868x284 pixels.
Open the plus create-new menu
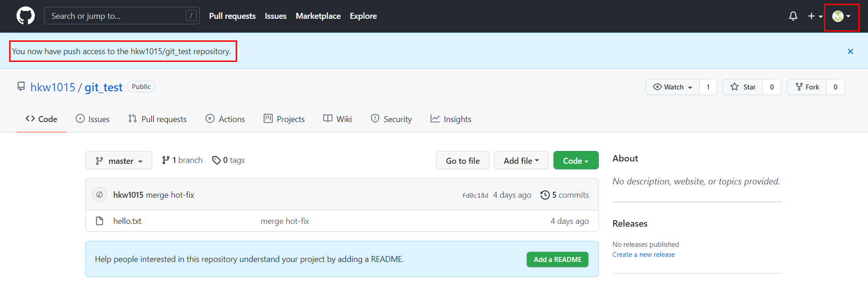[x=815, y=16]
